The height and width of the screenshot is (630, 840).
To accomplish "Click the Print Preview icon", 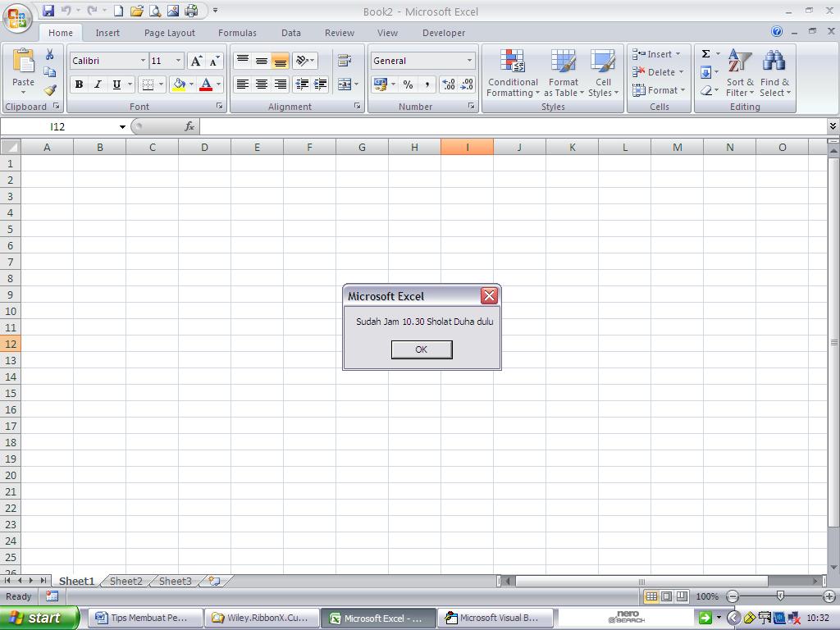I will point(155,10).
